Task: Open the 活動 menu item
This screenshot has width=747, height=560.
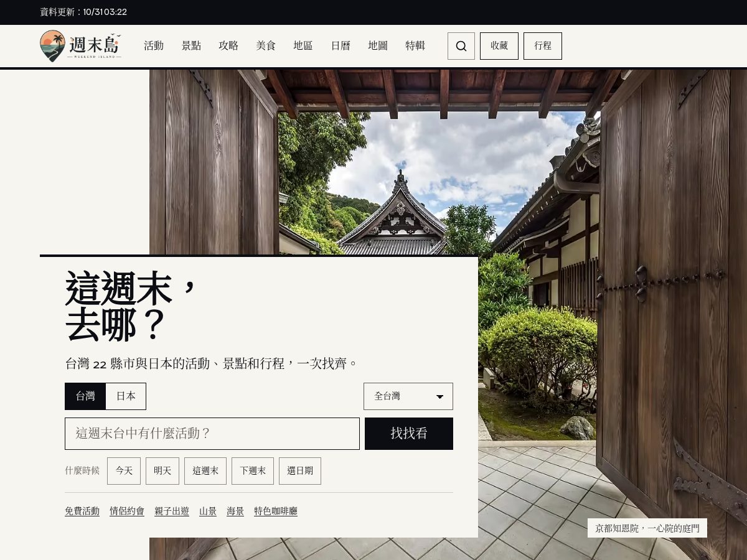Action: (x=154, y=46)
